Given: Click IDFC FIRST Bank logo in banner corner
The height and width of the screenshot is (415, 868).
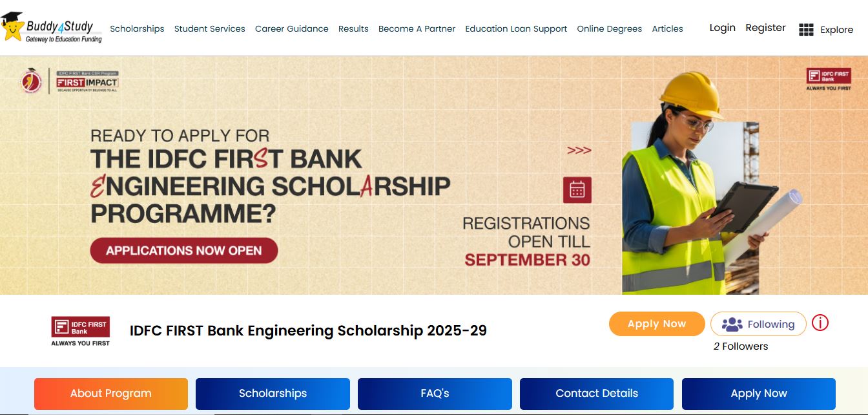Looking at the screenshot, I should coord(829,80).
